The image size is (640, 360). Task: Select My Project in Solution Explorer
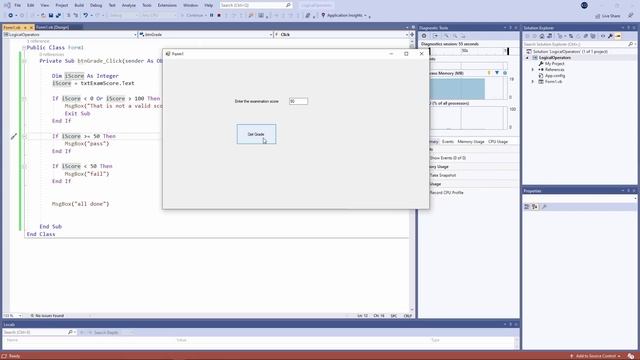coord(554,64)
